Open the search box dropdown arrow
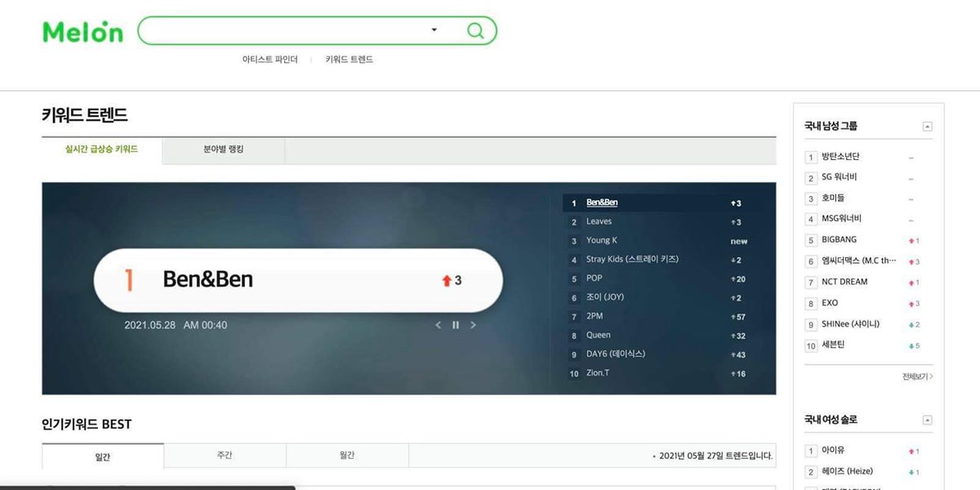Image resolution: width=980 pixels, height=490 pixels. tap(434, 30)
